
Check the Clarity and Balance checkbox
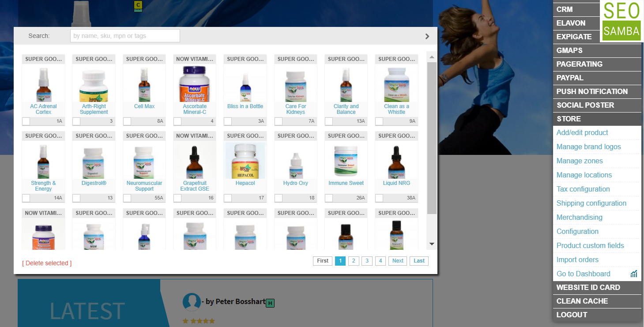[329, 121]
